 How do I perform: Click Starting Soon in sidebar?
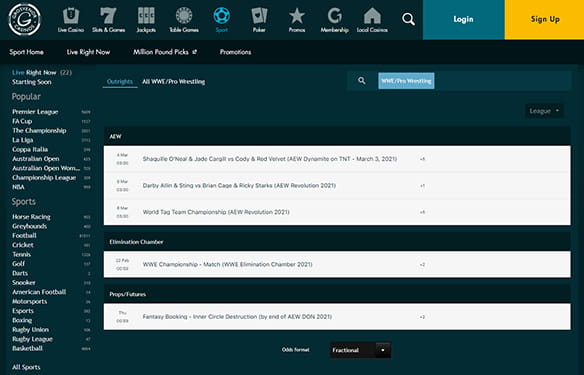(32, 82)
